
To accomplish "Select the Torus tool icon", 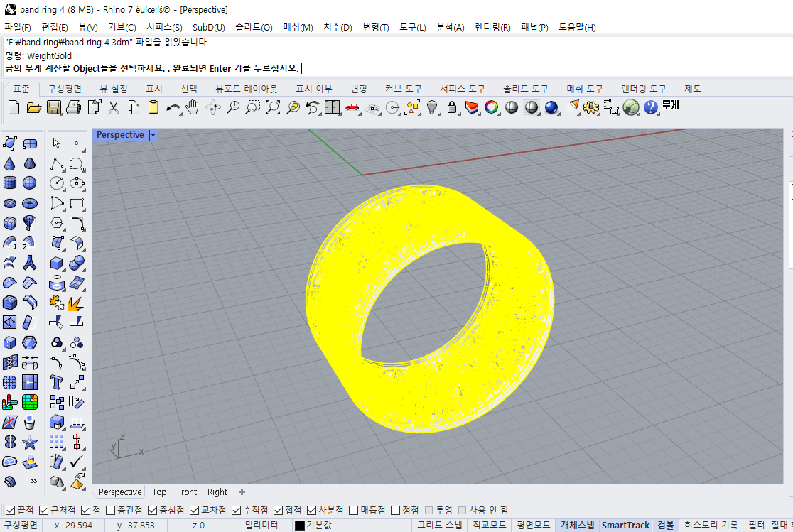I will 30,203.
